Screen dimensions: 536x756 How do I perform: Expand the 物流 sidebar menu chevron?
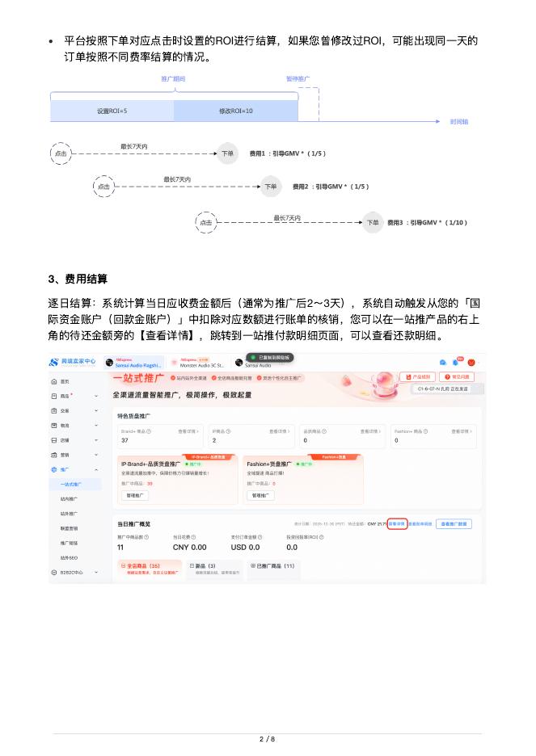tap(96, 426)
